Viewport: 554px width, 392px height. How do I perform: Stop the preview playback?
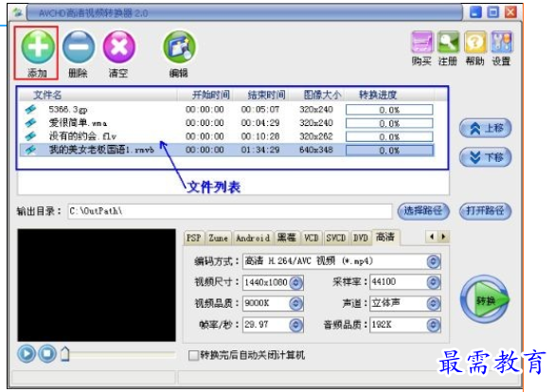pyautogui.click(x=47, y=353)
